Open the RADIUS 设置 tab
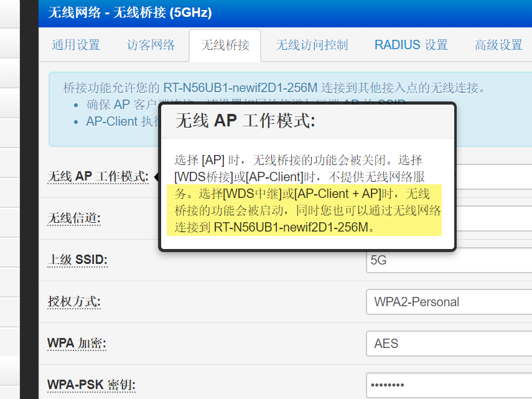The height and width of the screenshot is (399, 532). point(411,45)
